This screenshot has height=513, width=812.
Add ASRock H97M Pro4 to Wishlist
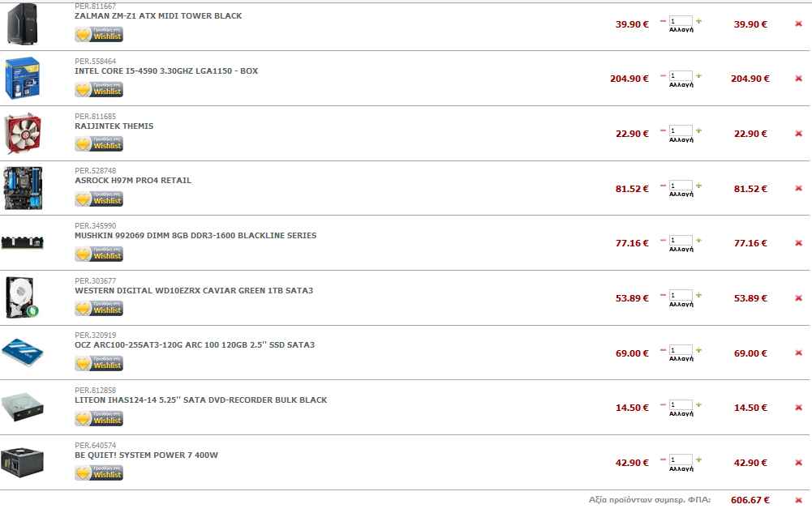click(x=99, y=199)
